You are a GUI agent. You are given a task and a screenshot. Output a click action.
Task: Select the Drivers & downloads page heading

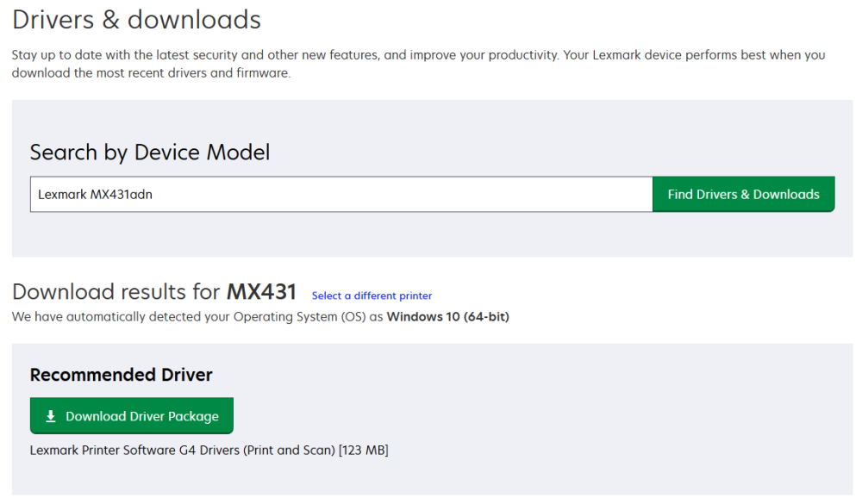(x=136, y=20)
